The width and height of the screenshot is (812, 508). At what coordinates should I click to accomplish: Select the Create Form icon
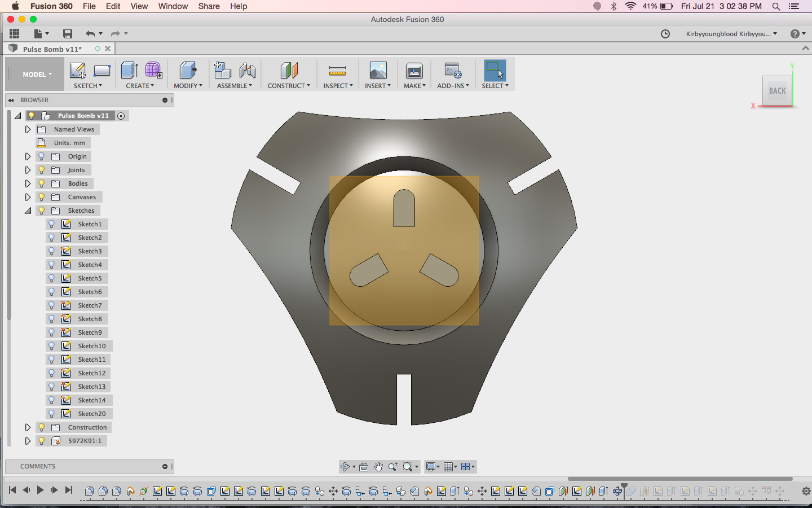tap(153, 71)
